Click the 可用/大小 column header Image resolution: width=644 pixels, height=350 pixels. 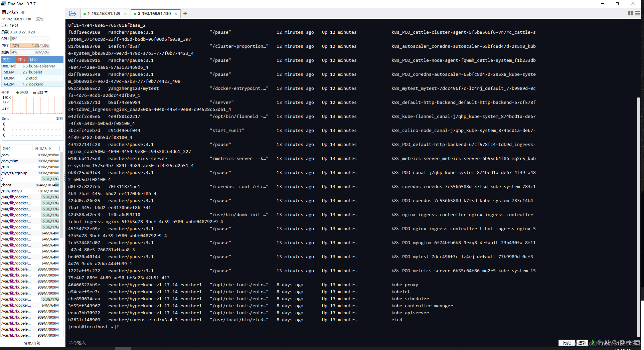point(46,148)
